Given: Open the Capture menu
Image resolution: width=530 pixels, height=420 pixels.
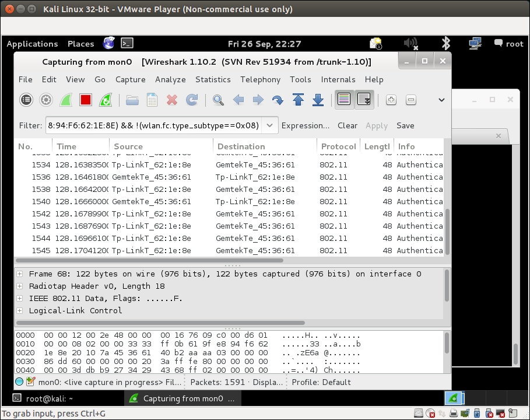Looking at the screenshot, I should (x=130, y=79).
